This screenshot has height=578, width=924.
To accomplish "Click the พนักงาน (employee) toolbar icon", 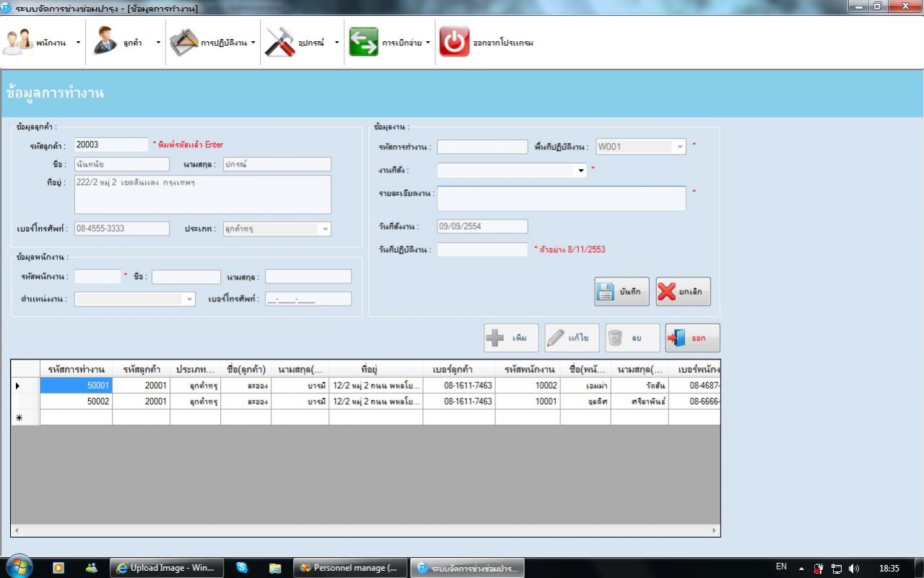I will [x=17, y=42].
